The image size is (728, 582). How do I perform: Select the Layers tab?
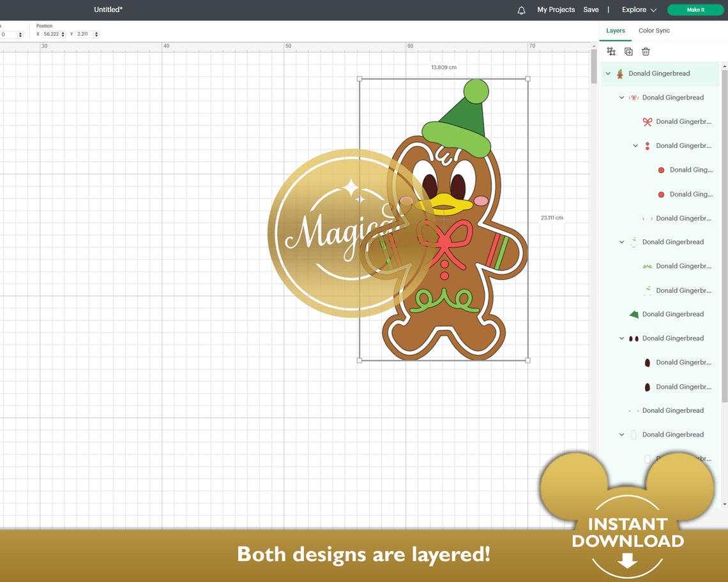[x=615, y=30]
